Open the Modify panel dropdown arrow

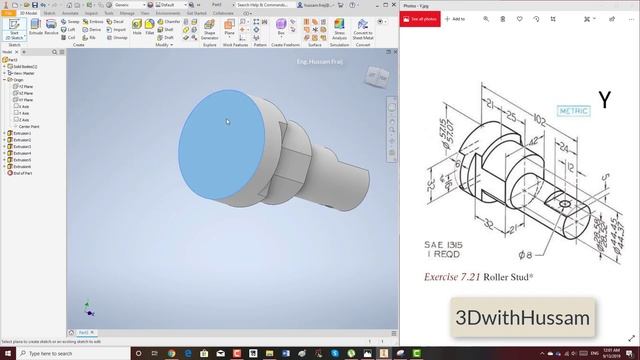pyautogui.click(x=171, y=45)
